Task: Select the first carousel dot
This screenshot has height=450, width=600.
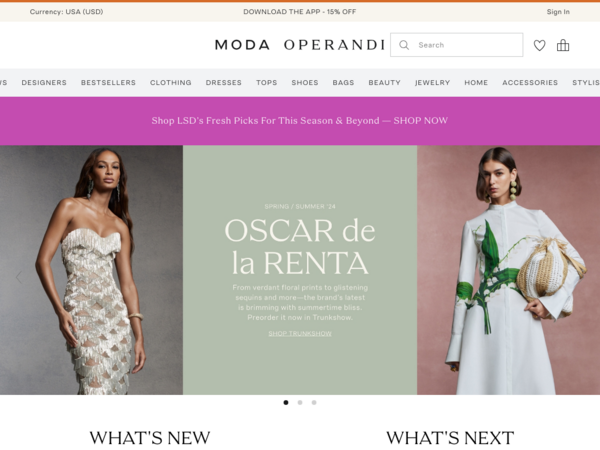Action: tap(286, 403)
